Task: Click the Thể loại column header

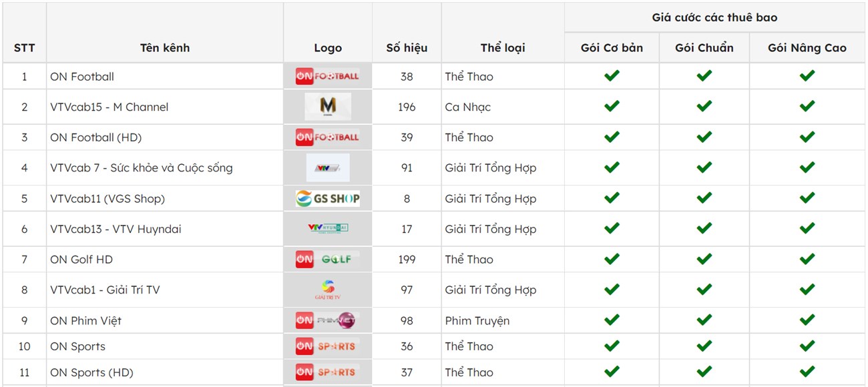Action: click(503, 47)
